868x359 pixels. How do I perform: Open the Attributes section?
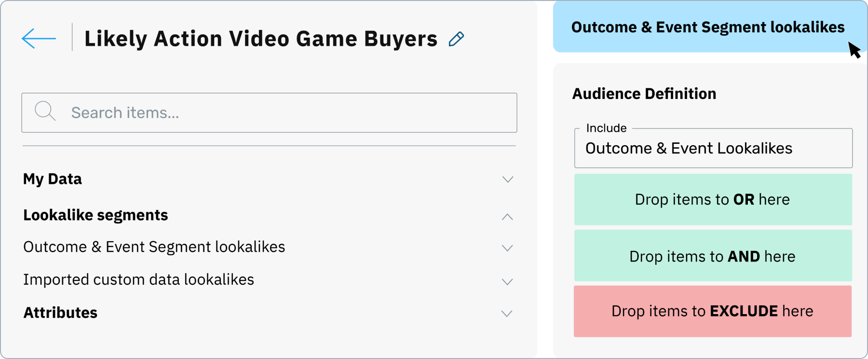pyautogui.click(x=60, y=313)
